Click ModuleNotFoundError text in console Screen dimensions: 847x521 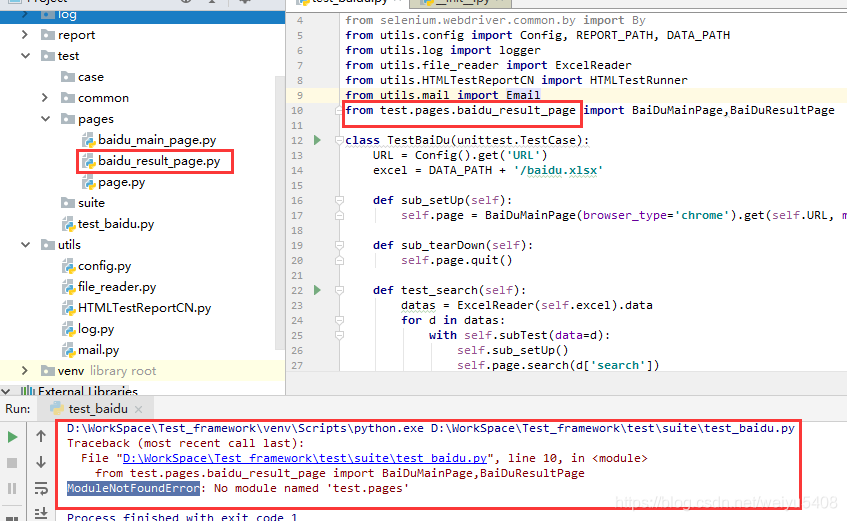click(133, 489)
